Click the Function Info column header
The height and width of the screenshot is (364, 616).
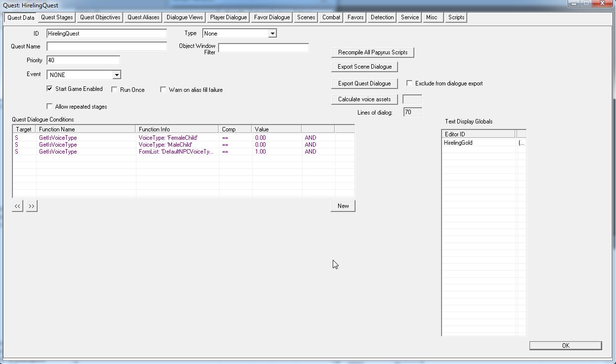(177, 129)
